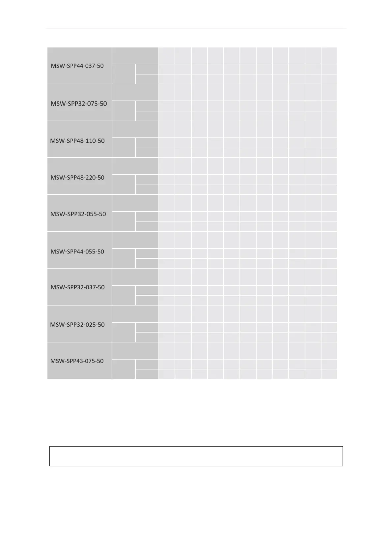Click the MSW-SPP43-075-50 model label
Viewport: 392px width, 555px height.
(77, 361)
